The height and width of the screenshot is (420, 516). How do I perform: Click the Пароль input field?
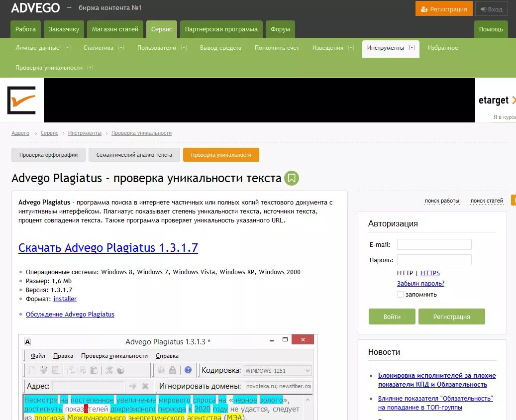pyautogui.click(x=434, y=260)
